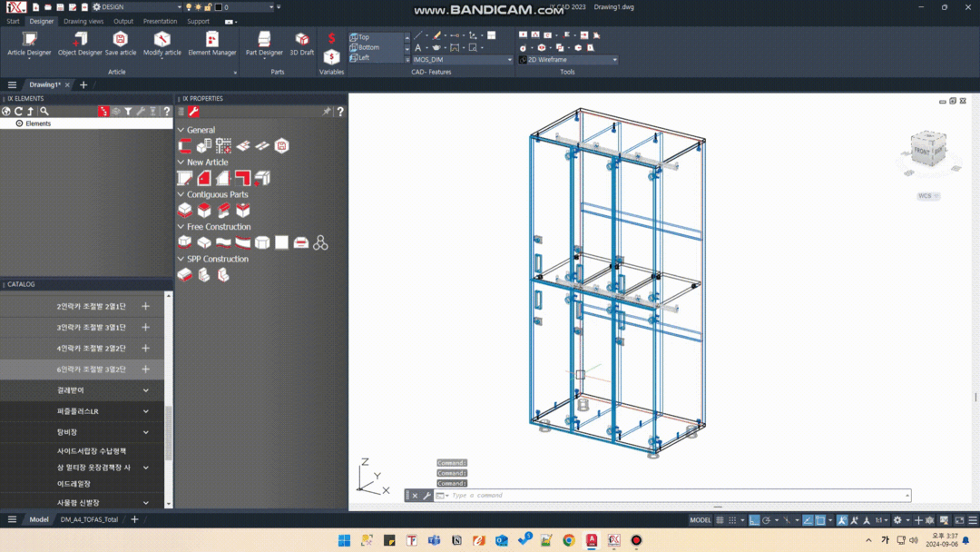
Task: Open the Part Designer tool
Action: (x=264, y=44)
